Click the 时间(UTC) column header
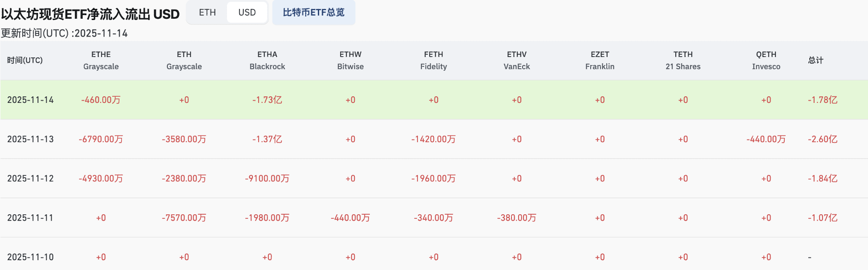The height and width of the screenshot is (270, 868). click(24, 60)
